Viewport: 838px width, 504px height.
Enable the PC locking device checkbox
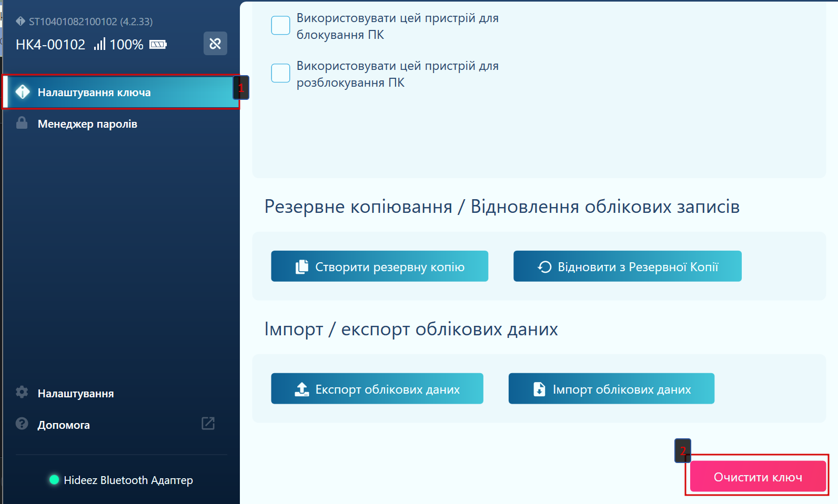coord(280,25)
